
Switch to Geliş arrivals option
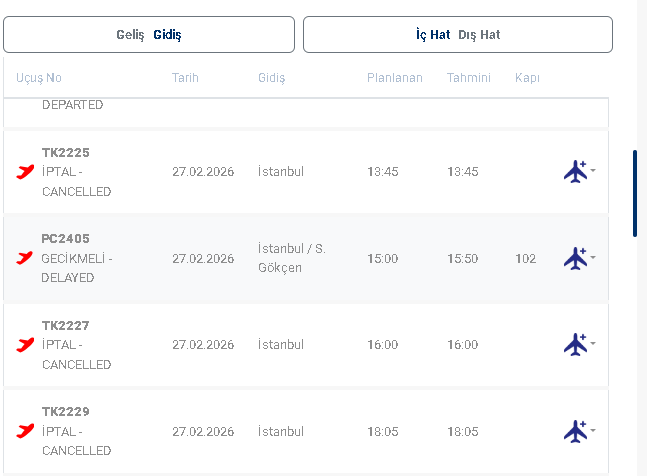click(131, 35)
